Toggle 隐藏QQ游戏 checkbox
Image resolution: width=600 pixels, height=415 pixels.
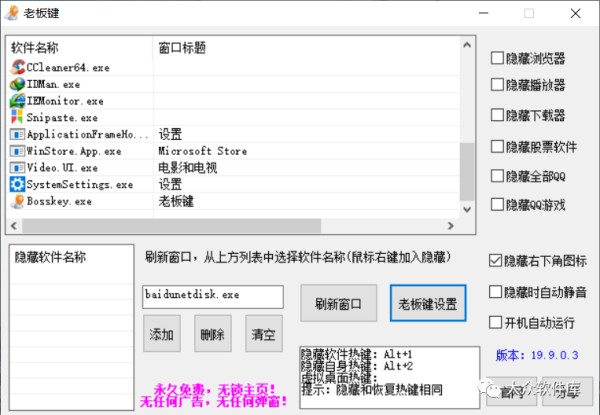497,205
